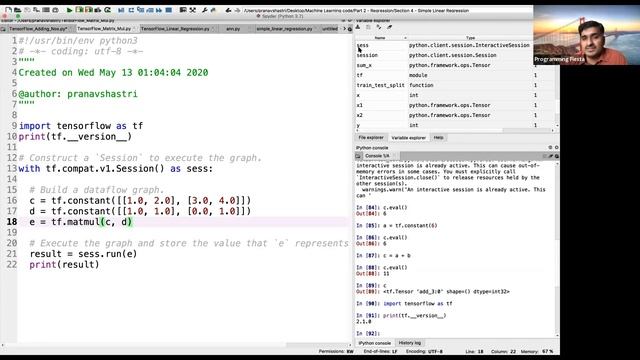The height and width of the screenshot is (360, 640).
Task: Click the presenter webcam video thumbnail
Action: click(587, 35)
